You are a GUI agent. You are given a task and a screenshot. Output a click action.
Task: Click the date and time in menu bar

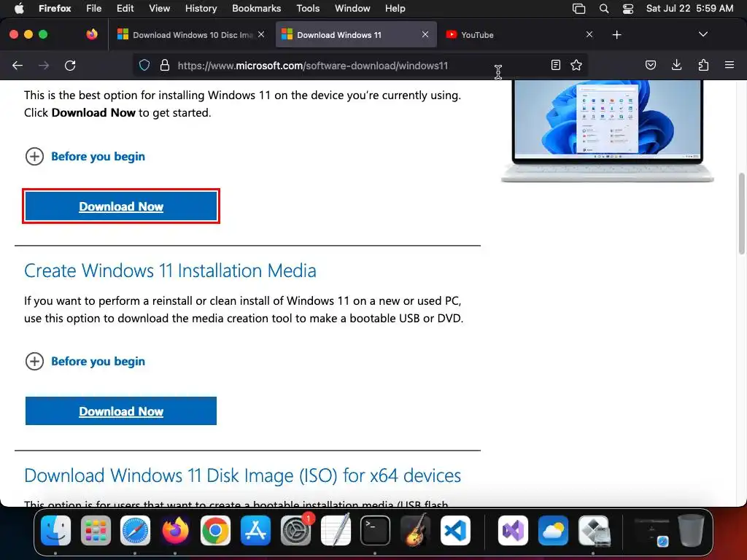[x=689, y=8]
